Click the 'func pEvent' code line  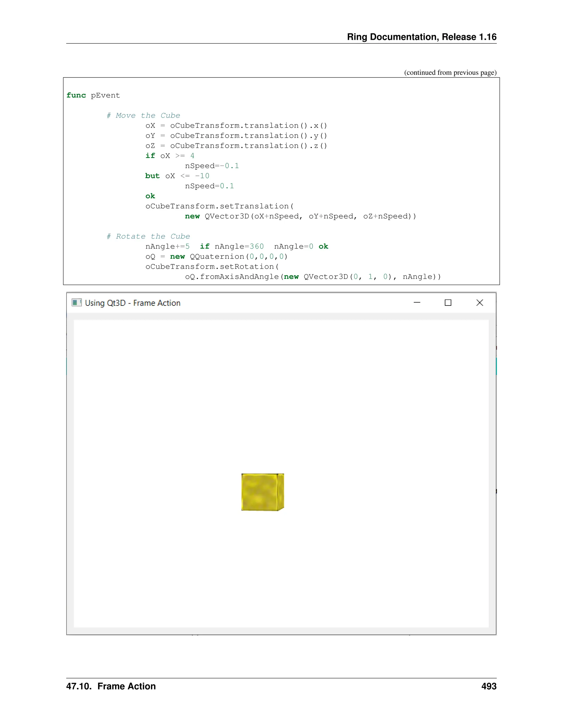pos(93,95)
